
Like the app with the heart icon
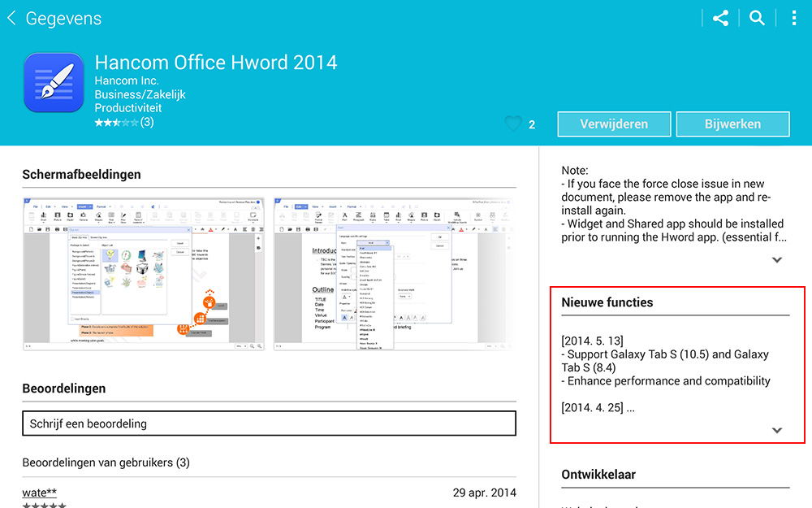[x=513, y=124]
